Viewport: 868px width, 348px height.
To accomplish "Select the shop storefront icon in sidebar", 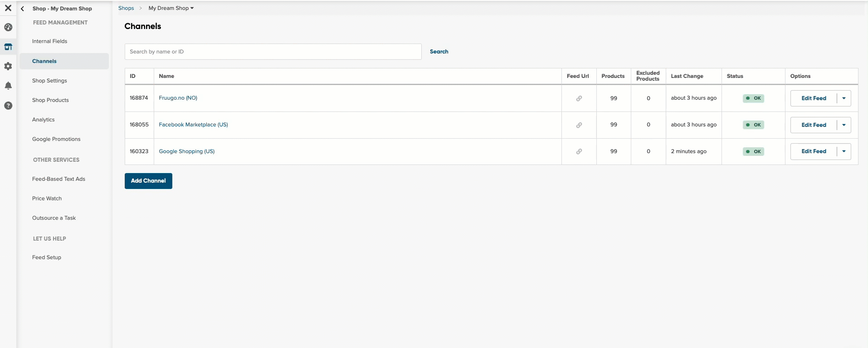I will (x=8, y=47).
